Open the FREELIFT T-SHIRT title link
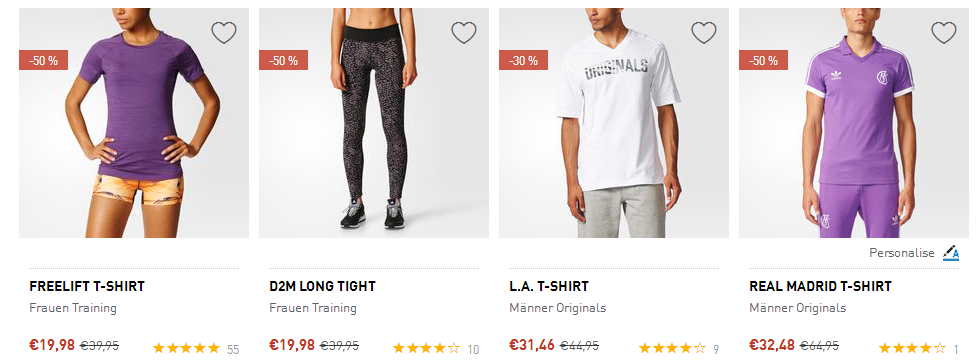Viewport: 980px width, 361px height. [x=87, y=287]
